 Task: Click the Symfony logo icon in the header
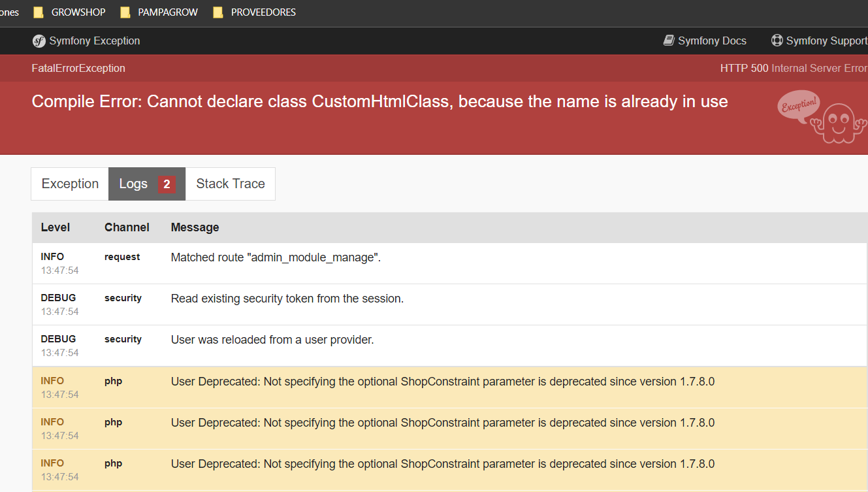pyautogui.click(x=39, y=41)
